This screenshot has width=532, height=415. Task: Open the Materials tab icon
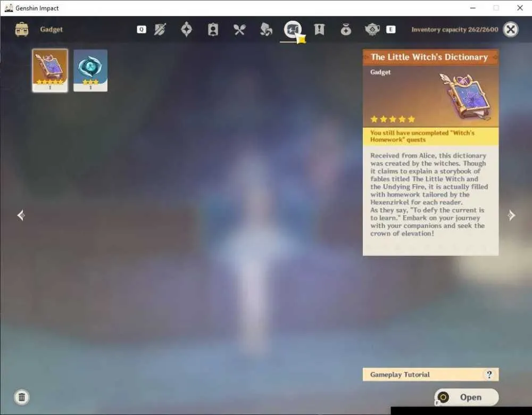265,29
